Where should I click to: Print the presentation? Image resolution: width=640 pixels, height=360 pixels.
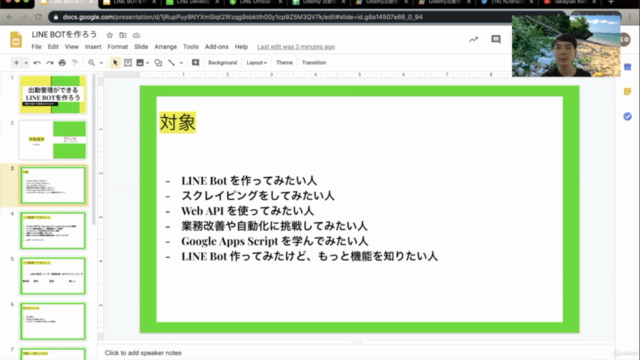coord(62,62)
